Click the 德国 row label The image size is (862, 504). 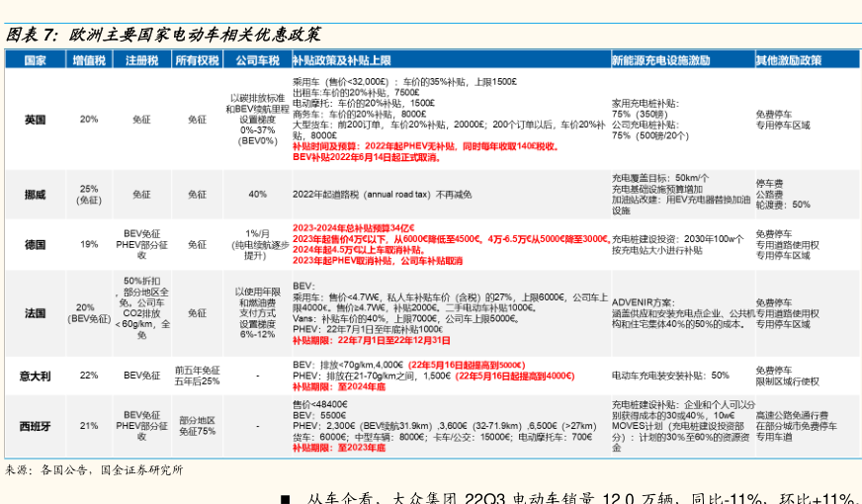(36, 243)
